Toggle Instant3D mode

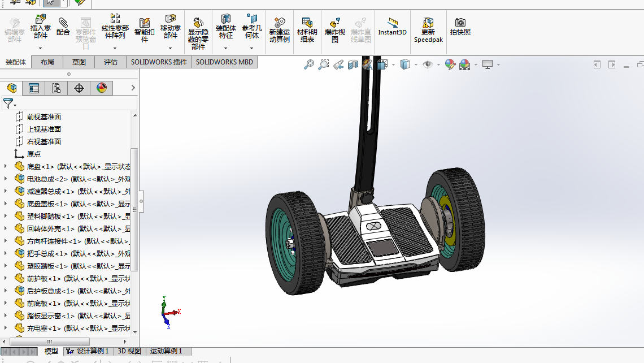(x=392, y=27)
